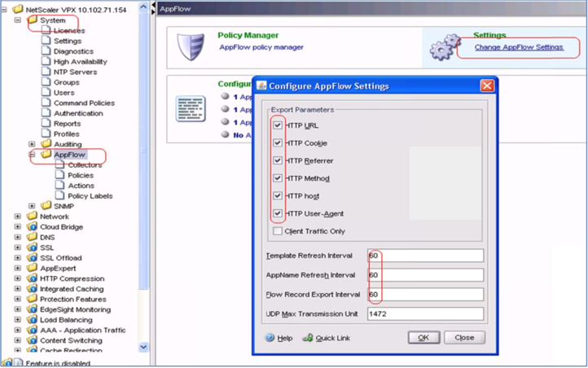Enable the Client Traffic Only checkbox
This screenshot has height=368, width=588.
[278, 231]
